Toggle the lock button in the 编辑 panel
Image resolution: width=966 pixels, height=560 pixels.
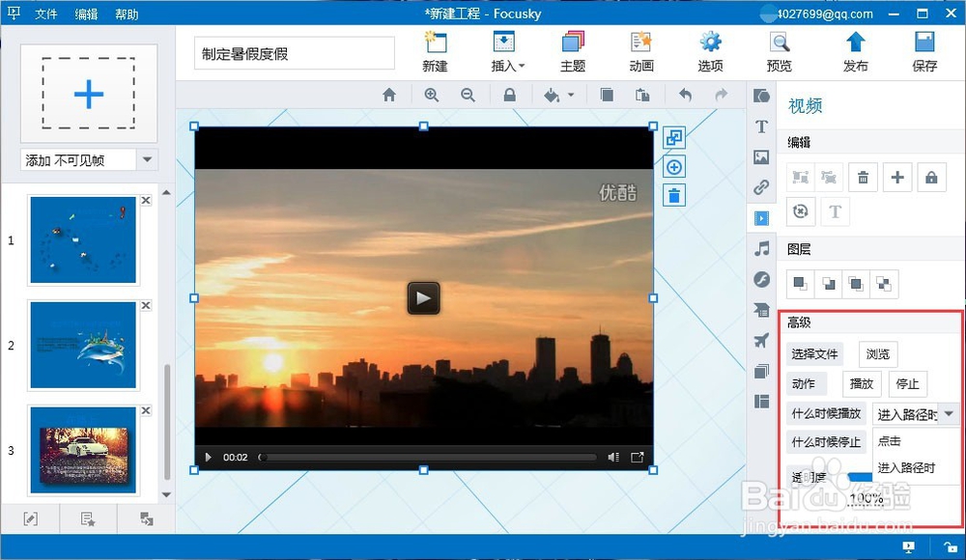(x=931, y=178)
